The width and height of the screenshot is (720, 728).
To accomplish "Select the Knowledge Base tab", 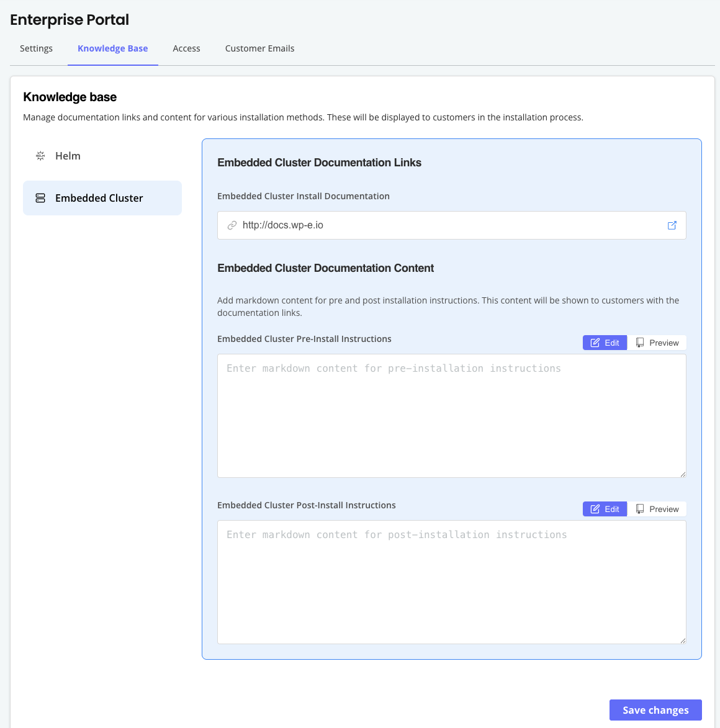I will pos(112,48).
